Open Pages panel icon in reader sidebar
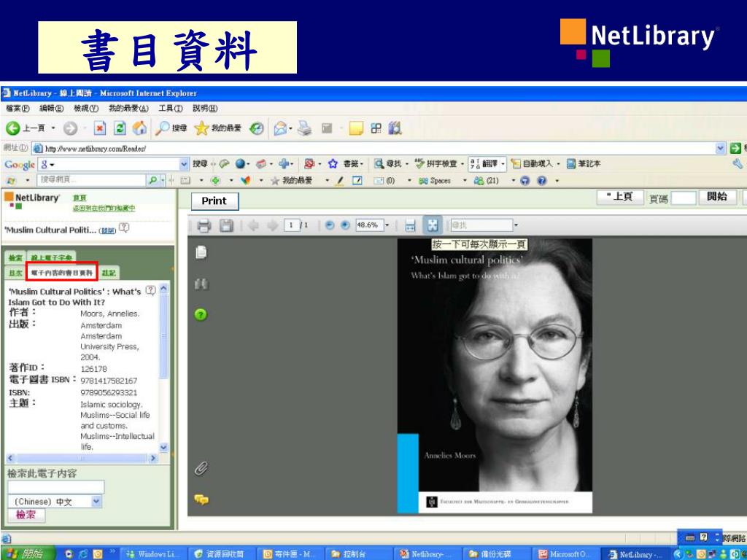747x560 pixels. point(201,252)
